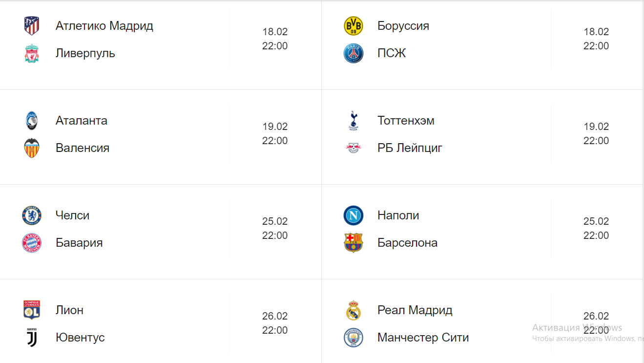Open the РБ Лейпциг team link
This screenshot has width=644, height=363.
(x=410, y=148)
